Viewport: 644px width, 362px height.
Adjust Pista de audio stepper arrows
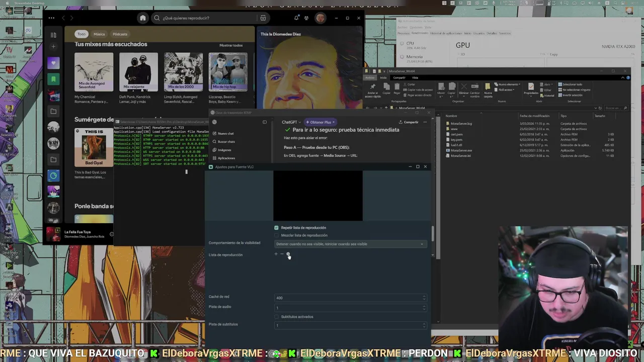pos(424,308)
